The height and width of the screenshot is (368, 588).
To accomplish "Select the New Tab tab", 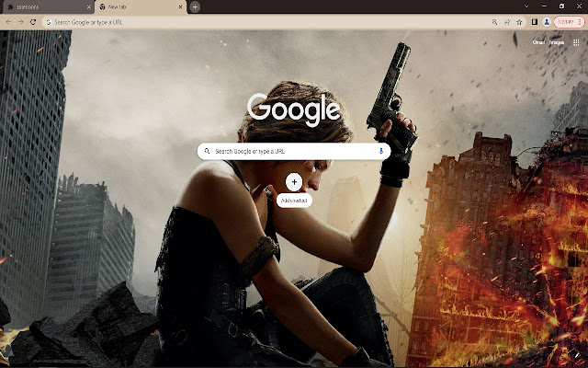I will 141,6.
